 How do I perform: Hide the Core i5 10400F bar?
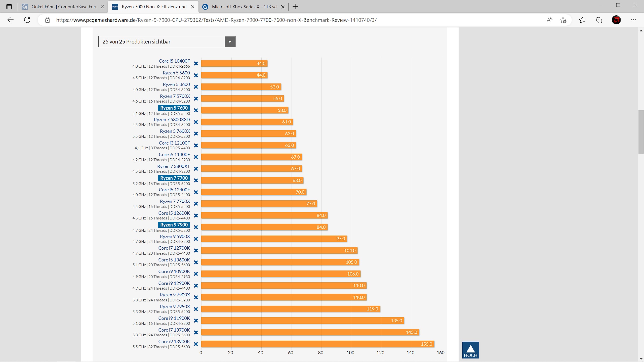[196, 64]
